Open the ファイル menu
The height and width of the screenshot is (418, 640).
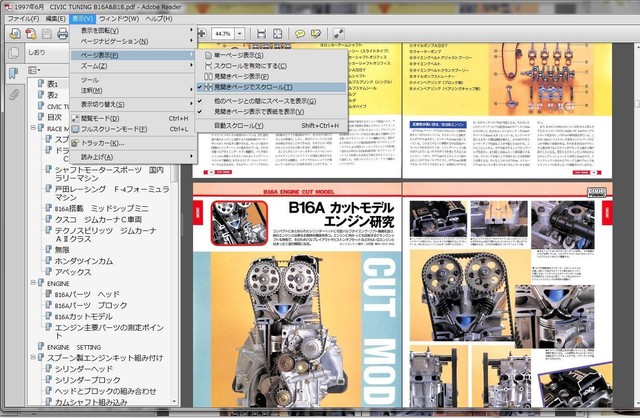(x=23, y=19)
